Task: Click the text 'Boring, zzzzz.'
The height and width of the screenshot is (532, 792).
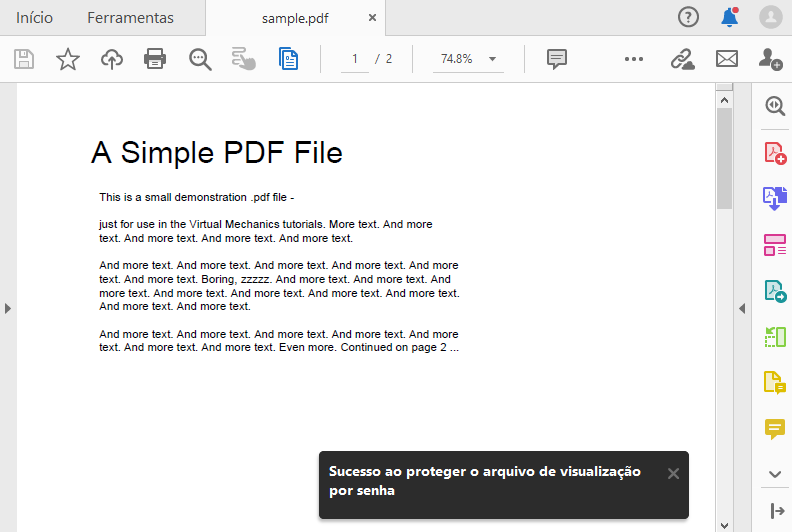Action: [237, 279]
